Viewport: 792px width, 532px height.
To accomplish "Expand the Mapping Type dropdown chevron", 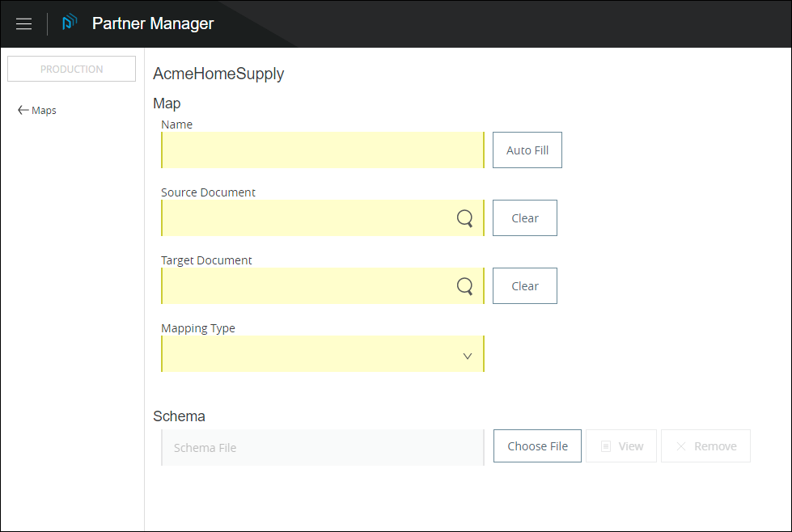I will click(467, 356).
